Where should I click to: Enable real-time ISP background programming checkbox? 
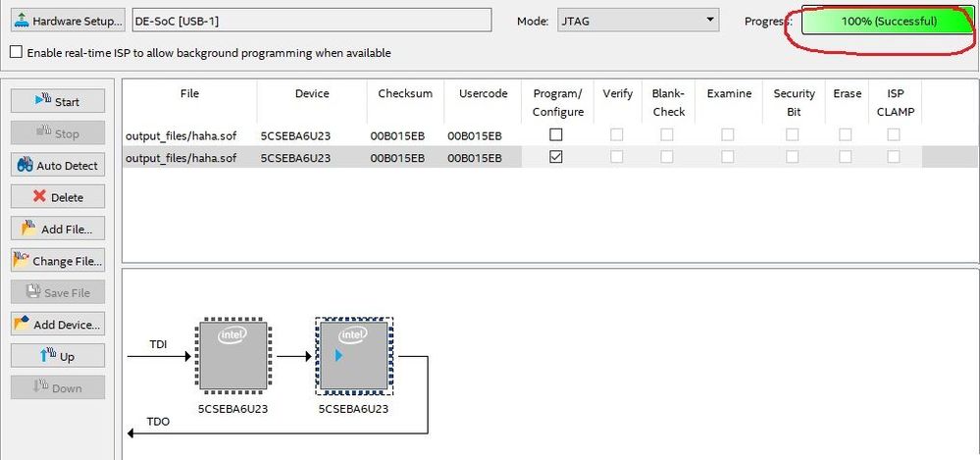16,53
